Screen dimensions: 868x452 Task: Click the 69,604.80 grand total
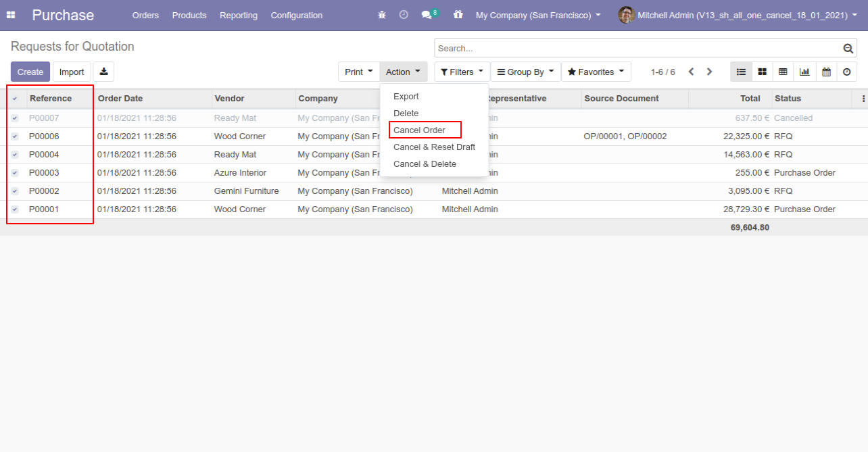750,228
